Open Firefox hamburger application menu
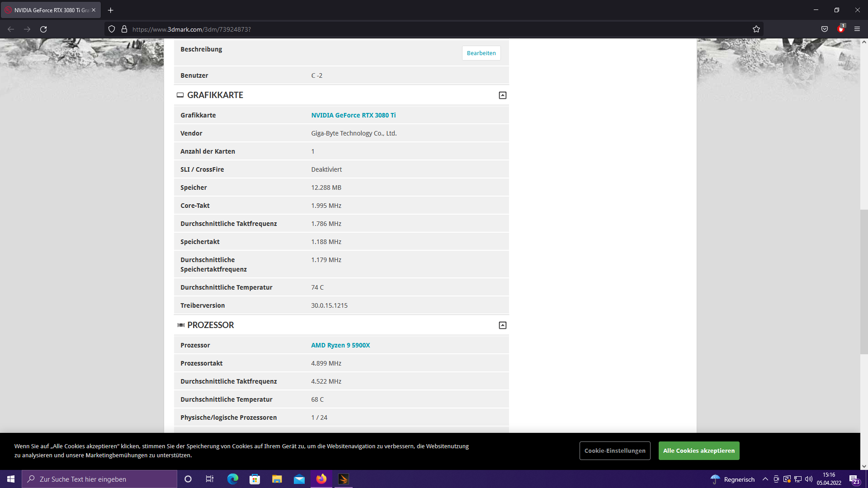 pos(857,29)
